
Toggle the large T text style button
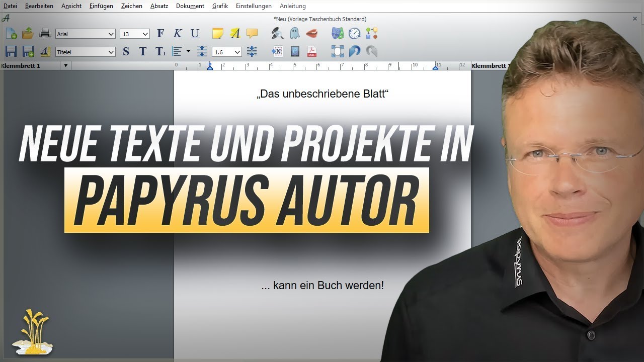143,52
